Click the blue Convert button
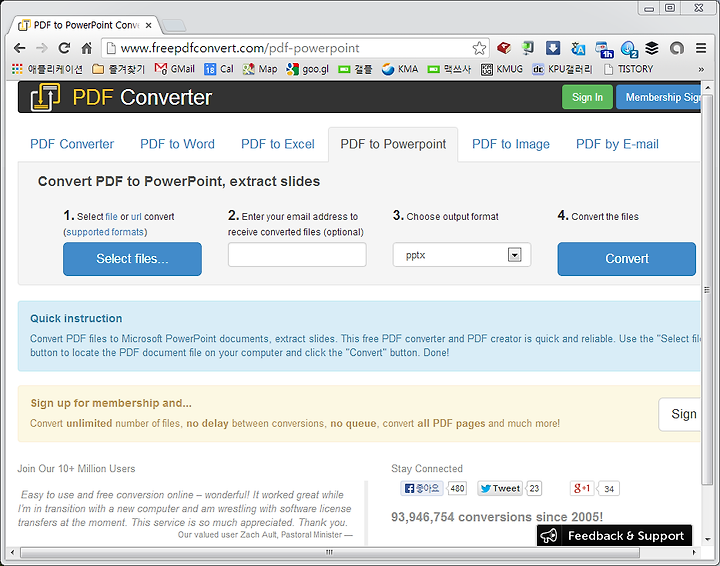 627,259
